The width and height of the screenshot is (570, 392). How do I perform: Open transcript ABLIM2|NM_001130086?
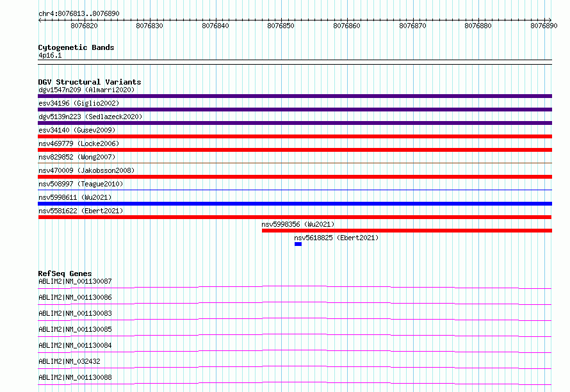pyautogui.click(x=75, y=297)
